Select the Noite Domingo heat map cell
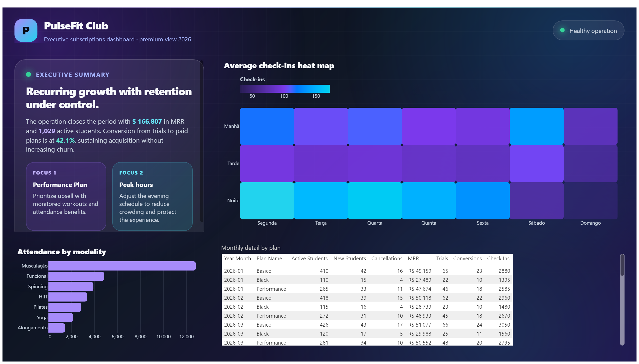This screenshot has width=639, height=364. (x=590, y=201)
